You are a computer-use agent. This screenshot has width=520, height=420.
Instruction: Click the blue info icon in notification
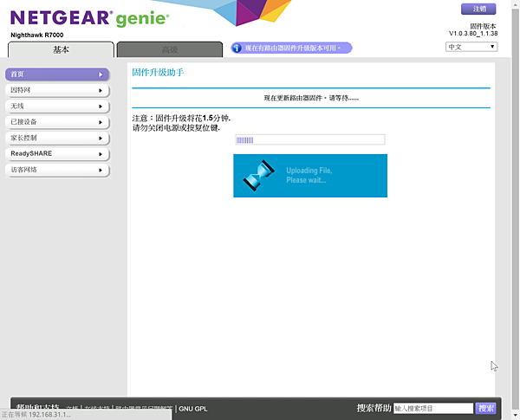pos(237,48)
